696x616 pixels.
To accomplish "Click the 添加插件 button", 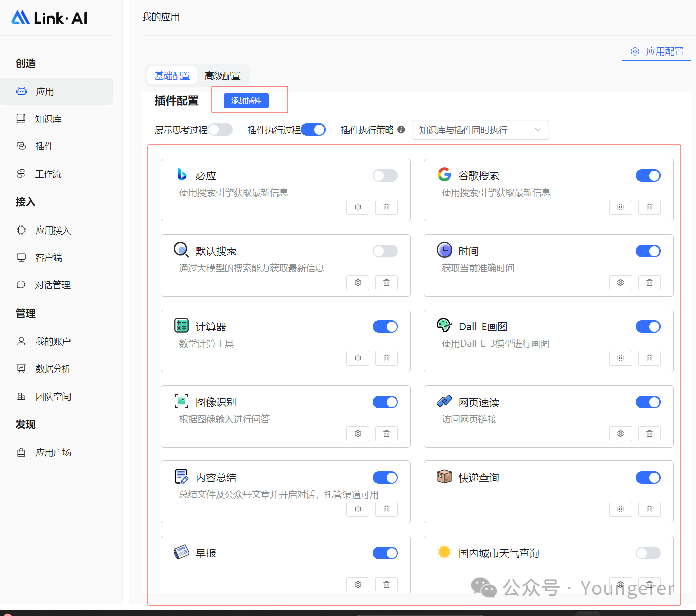I will (x=246, y=101).
